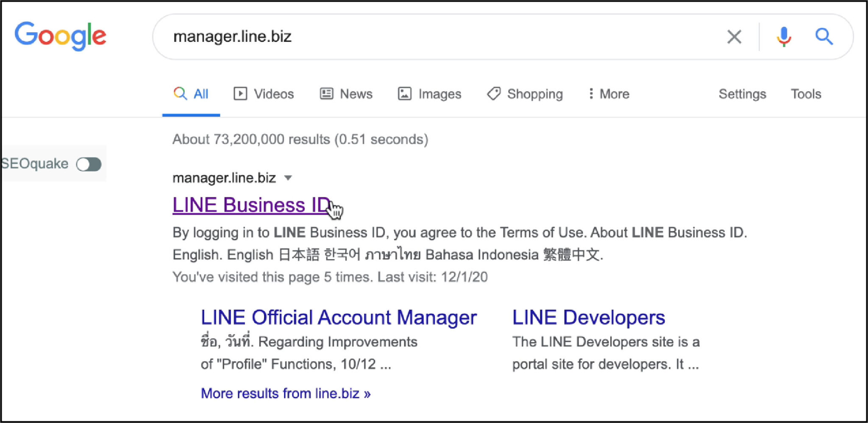
Task: Toggle the SEOquake switch
Action: pos(89,164)
